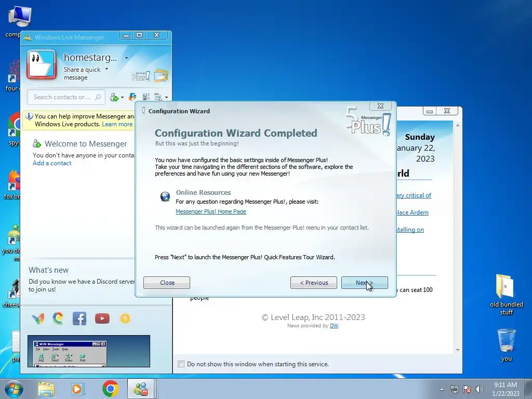
Task: Click the news window scrollbar down arrow
Action: [458, 350]
